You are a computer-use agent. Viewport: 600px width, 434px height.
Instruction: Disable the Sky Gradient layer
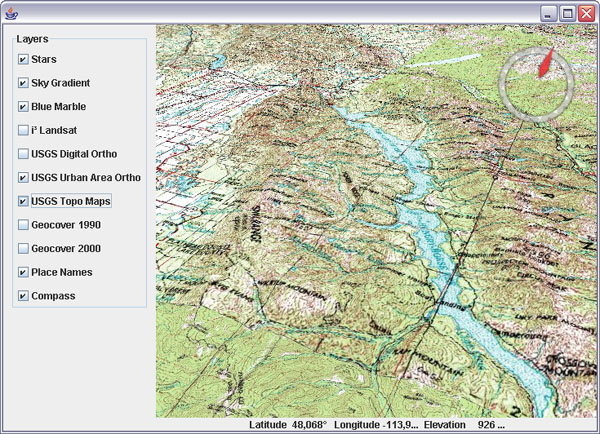(23, 83)
